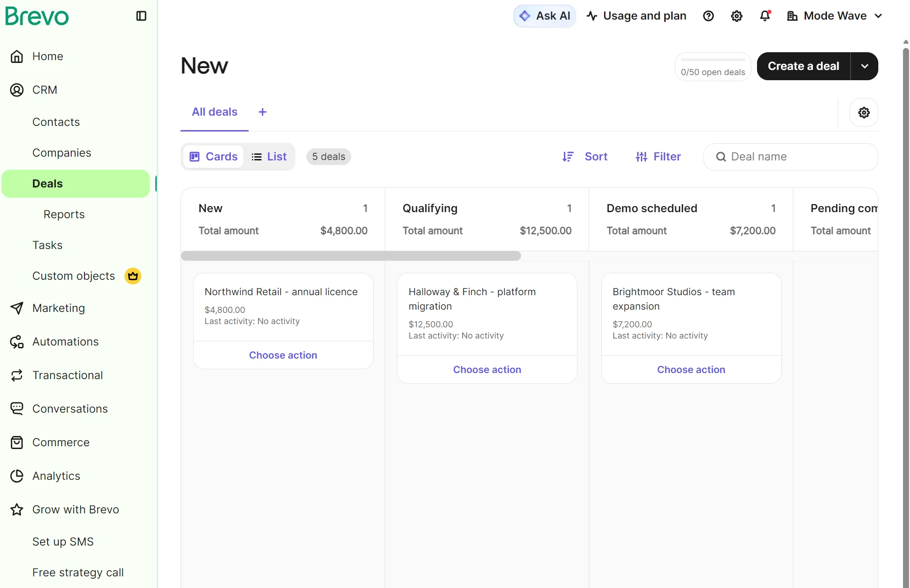Click the Marketing paper plane icon
Screen dimensions: 910x588
click(x=17, y=308)
